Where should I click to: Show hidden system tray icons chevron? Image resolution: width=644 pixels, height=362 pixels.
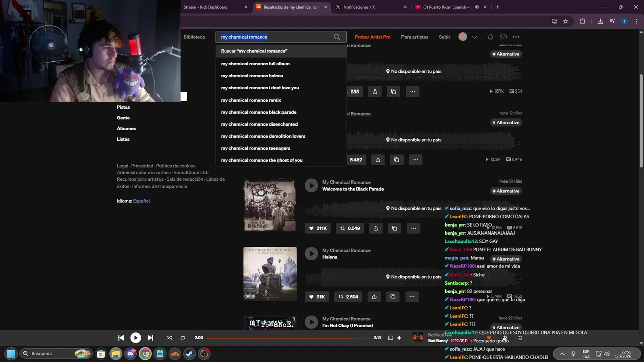pyautogui.click(x=562, y=354)
